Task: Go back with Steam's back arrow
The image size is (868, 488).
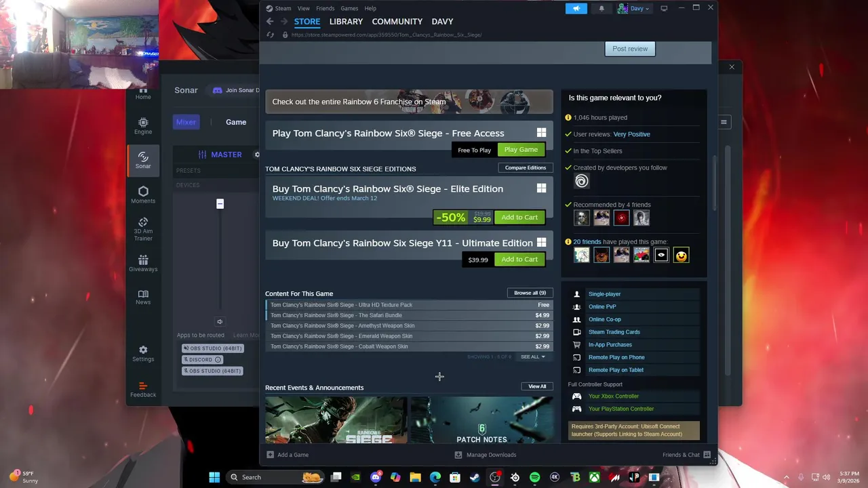Action: [x=270, y=22]
